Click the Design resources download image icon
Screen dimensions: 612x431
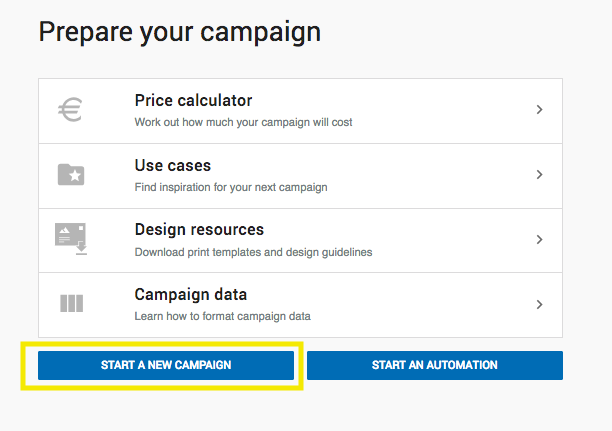[x=70, y=239]
